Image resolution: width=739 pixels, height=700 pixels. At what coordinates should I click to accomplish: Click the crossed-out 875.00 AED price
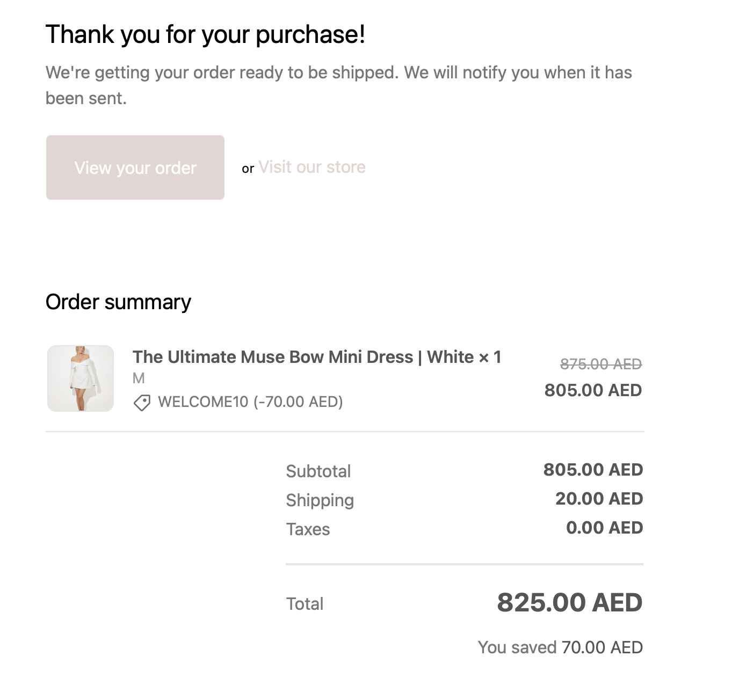tap(600, 364)
